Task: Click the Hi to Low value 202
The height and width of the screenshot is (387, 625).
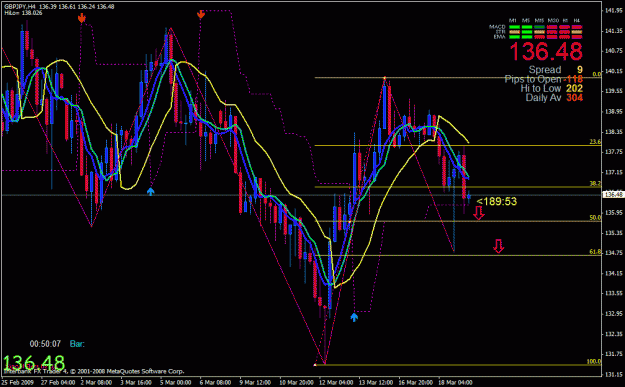Action: coord(574,88)
